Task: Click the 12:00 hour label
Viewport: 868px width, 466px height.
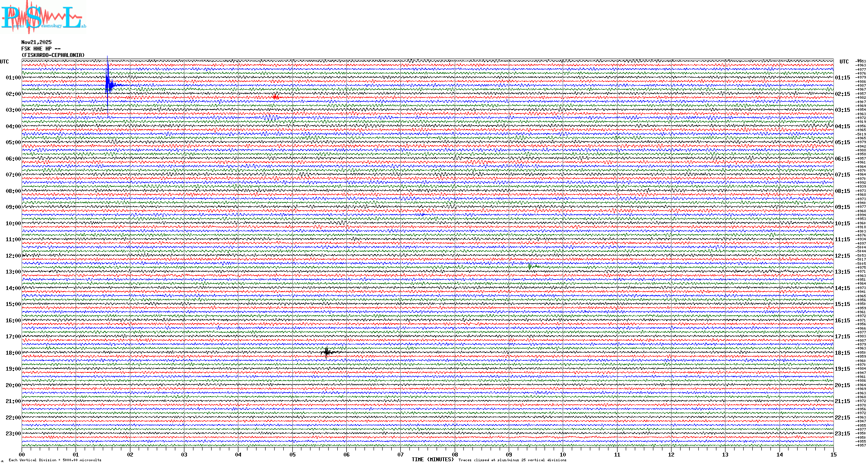Action: 13,256
